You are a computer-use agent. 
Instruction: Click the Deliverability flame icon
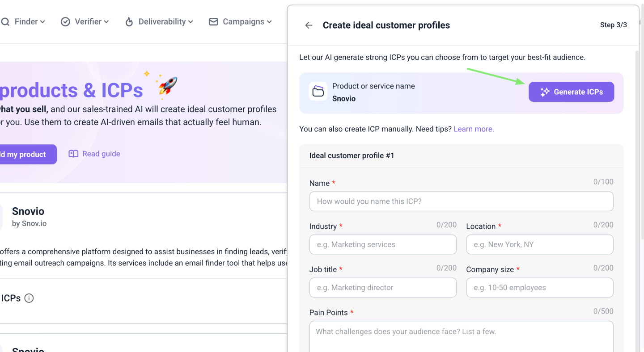click(129, 21)
